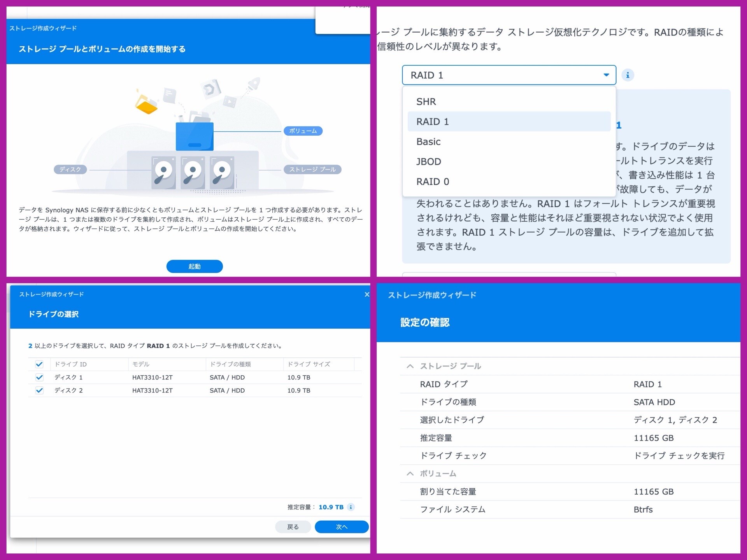Click the 戻る button

[293, 527]
